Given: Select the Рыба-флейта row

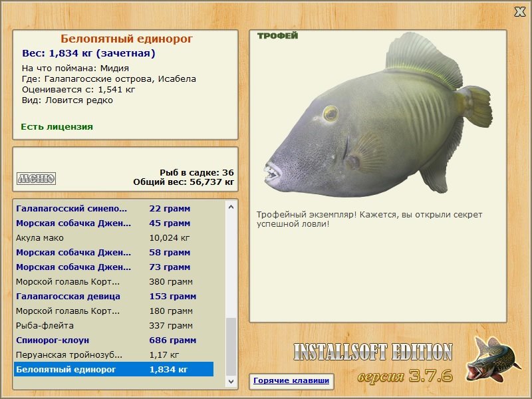Looking at the screenshot, I should click(114, 325).
